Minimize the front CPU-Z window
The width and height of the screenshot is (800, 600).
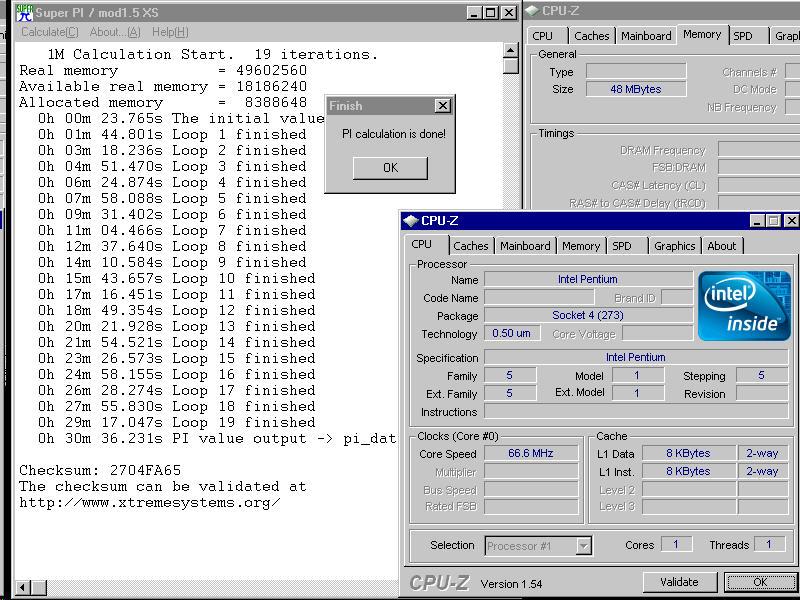pos(757,221)
